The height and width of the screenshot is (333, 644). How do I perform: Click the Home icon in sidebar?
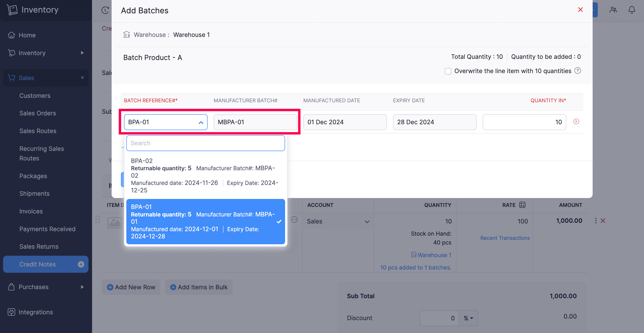pos(11,35)
